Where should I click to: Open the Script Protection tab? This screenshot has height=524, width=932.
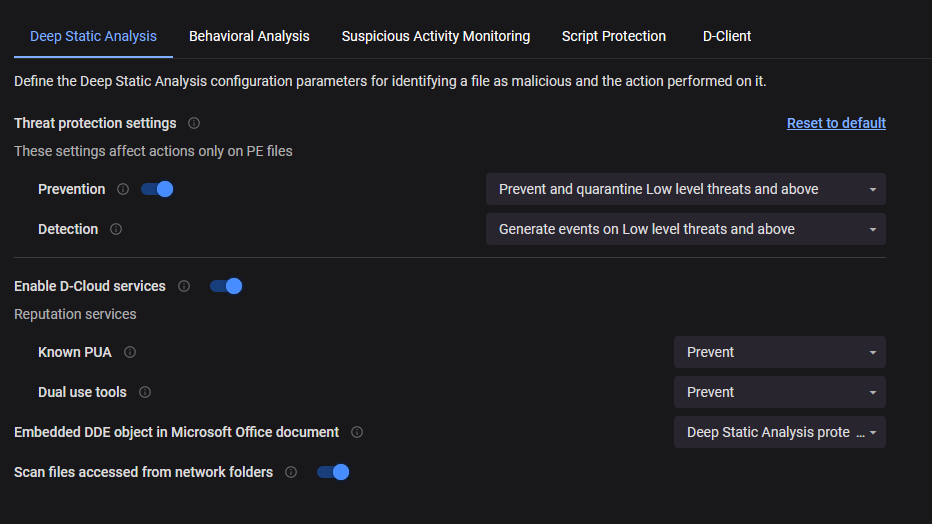614,36
